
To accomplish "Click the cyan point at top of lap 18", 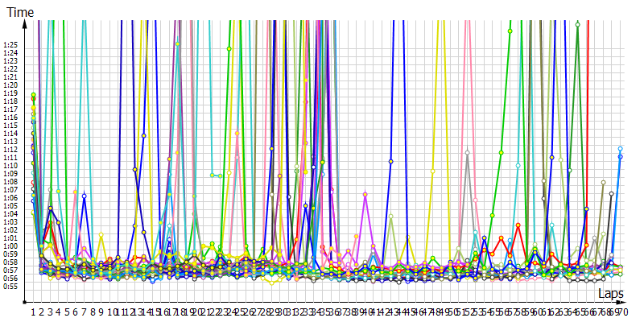I will coord(177,44).
